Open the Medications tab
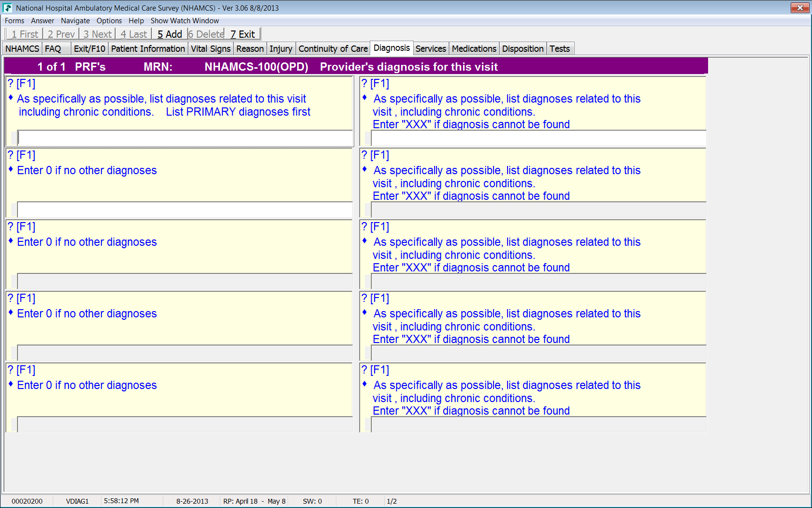The width and height of the screenshot is (812, 508). point(474,49)
